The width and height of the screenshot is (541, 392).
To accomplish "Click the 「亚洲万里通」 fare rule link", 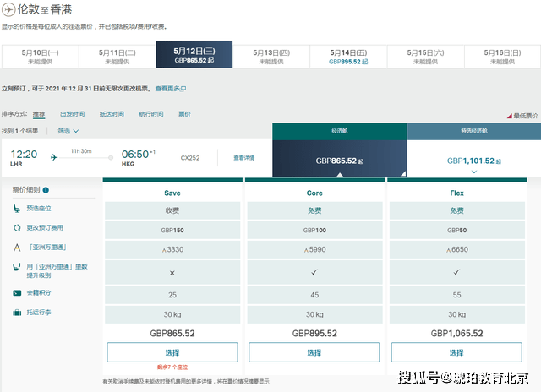I will coord(47,248).
